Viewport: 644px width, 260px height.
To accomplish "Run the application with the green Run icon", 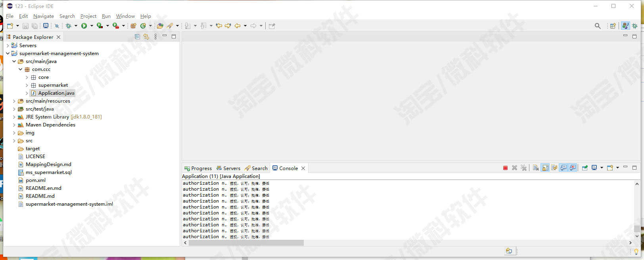I will (x=84, y=26).
